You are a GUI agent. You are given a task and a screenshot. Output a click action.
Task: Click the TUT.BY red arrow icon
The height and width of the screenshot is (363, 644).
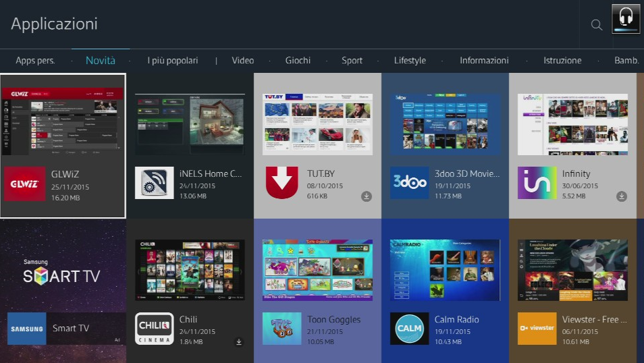tap(281, 183)
